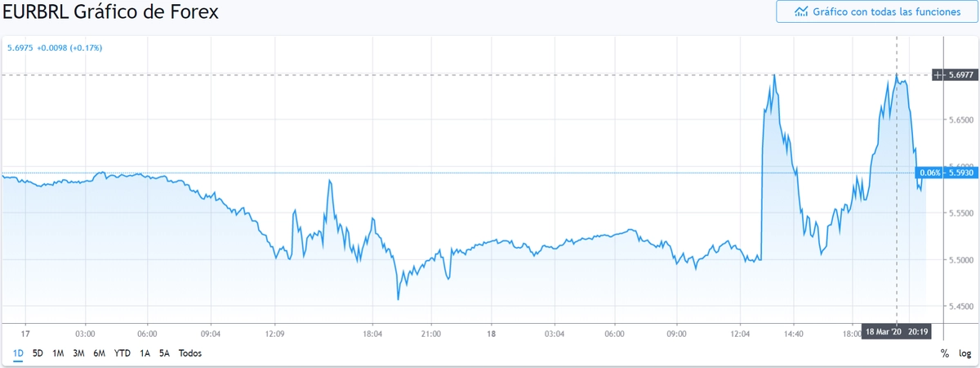Click the 20:19 time label on the axis
Image resolution: width=980 pixels, height=368 pixels.
click(x=919, y=332)
